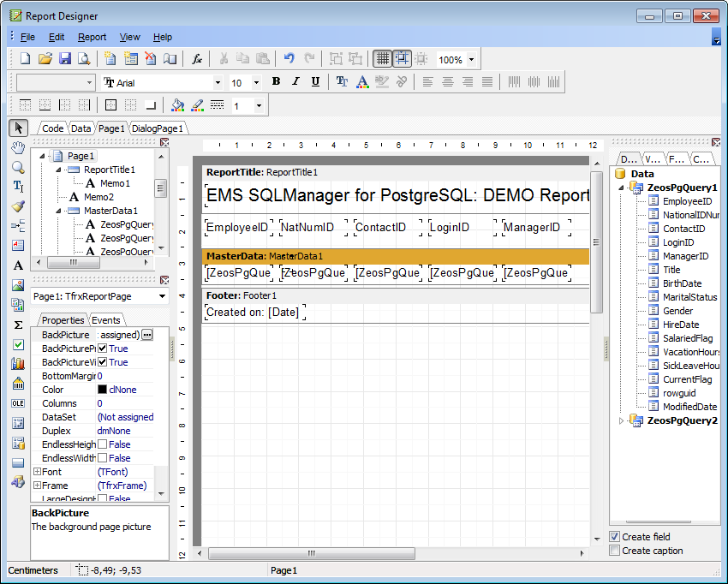Insert a Picture object
This screenshot has width=728, height=584.
click(x=18, y=284)
